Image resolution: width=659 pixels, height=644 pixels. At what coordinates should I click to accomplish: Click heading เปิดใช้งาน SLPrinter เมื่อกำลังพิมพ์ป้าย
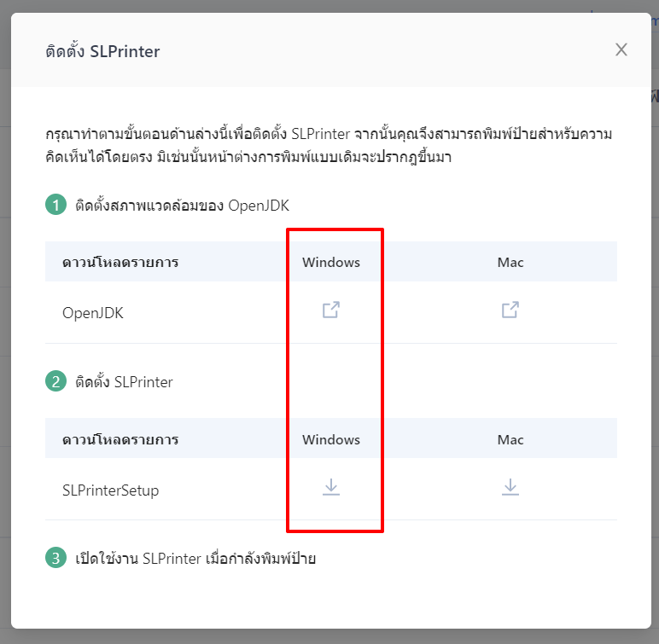tap(195, 559)
